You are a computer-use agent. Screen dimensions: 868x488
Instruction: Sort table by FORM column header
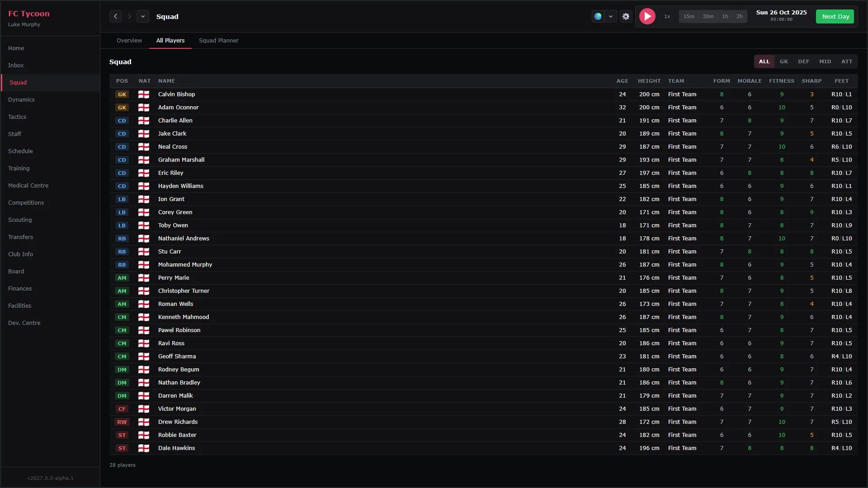[722, 81]
